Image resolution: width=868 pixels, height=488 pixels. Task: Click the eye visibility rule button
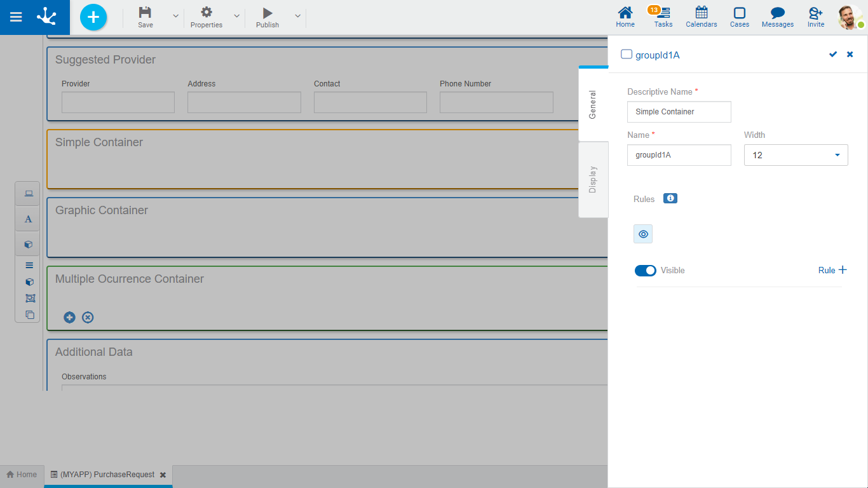[643, 234]
